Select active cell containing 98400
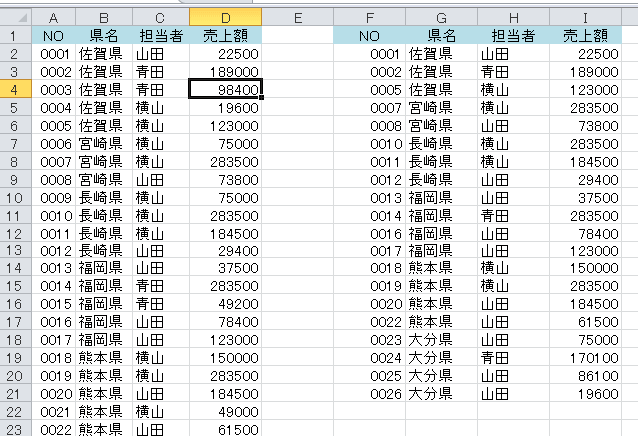Viewport: 638px width, 436px height. point(225,89)
